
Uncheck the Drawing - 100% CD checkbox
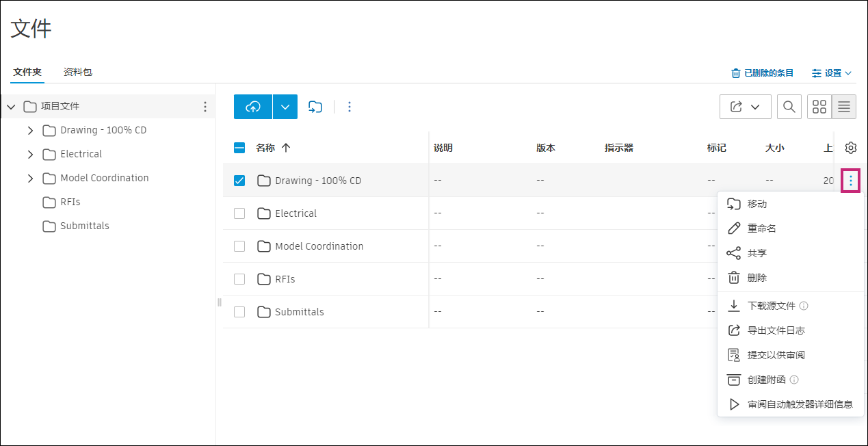pos(239,181)
